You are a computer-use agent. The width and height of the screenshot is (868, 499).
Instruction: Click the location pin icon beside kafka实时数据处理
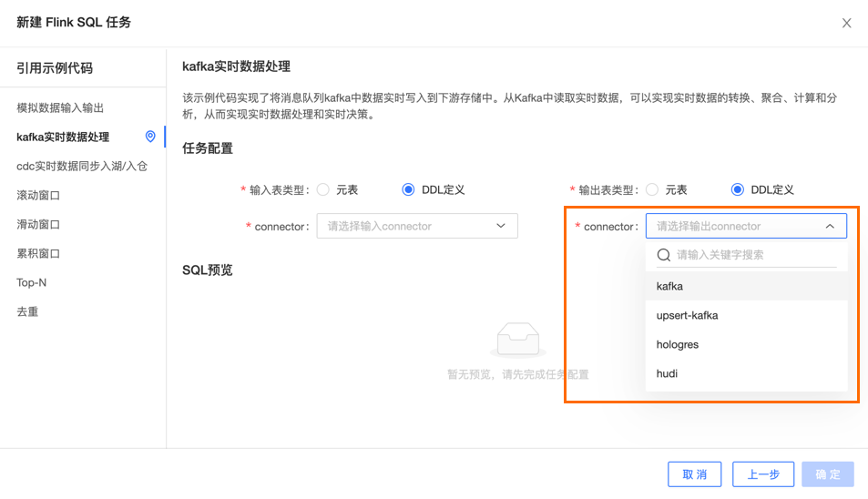point(150,136)
